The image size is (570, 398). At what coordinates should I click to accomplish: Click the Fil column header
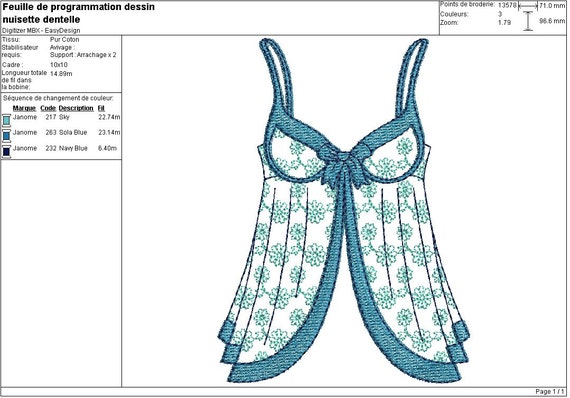tap(101, 108)
